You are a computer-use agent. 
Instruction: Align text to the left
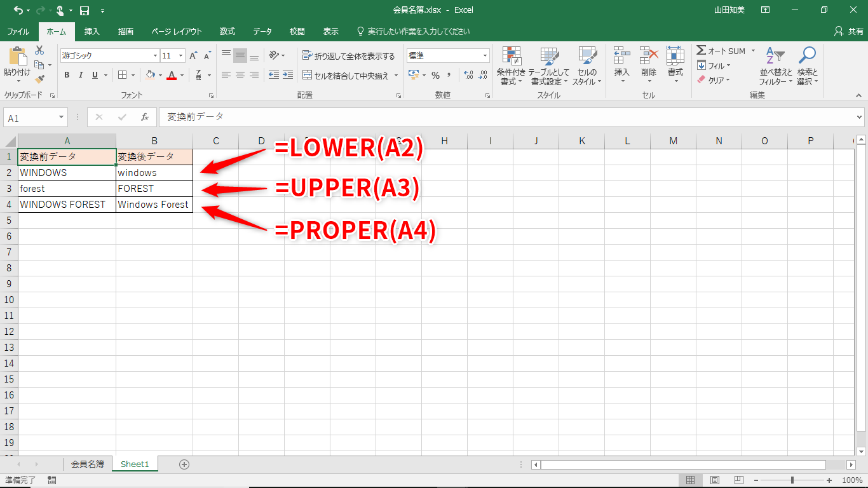tap(226, 75)
